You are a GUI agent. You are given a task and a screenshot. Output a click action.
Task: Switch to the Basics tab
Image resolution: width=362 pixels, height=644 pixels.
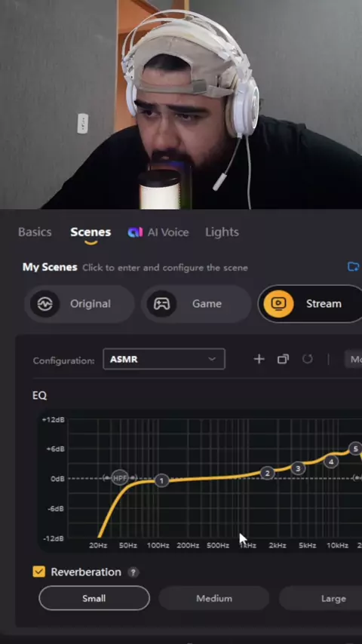(35, 232)
